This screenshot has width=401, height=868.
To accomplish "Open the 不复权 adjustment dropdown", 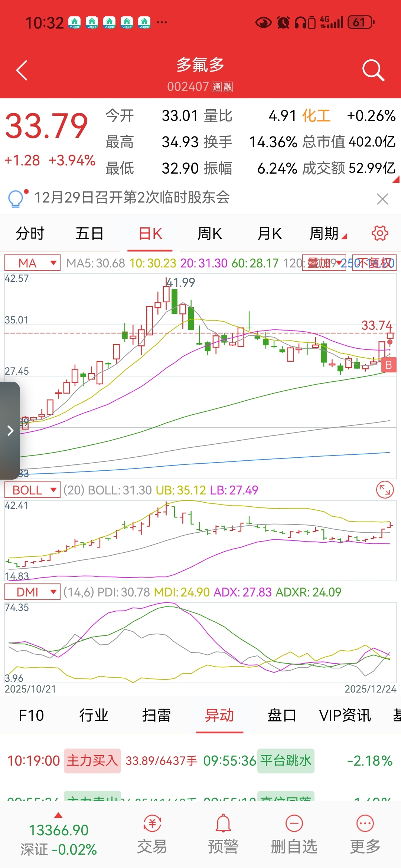I will coord(374,263).
